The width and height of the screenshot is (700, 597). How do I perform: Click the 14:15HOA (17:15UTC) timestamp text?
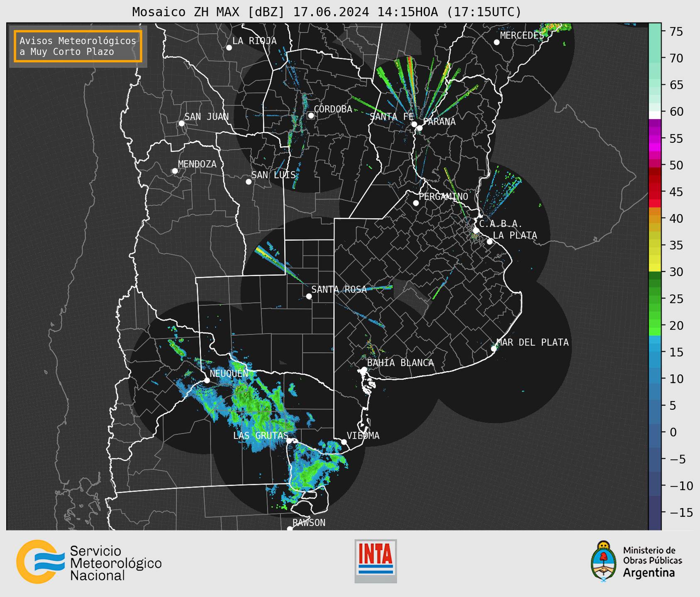click(449, 12)
